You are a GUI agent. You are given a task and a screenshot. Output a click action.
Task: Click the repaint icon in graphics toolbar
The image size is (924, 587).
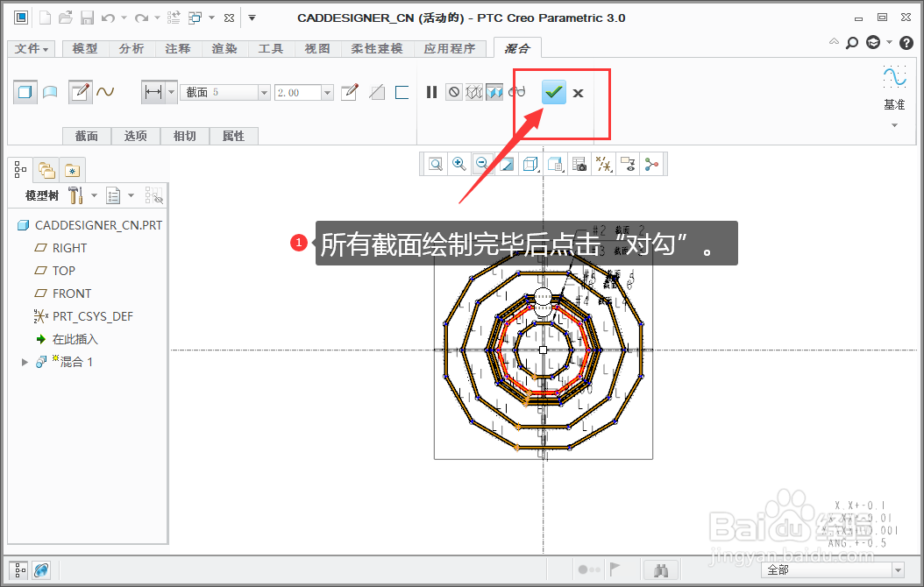pos(506,164)
